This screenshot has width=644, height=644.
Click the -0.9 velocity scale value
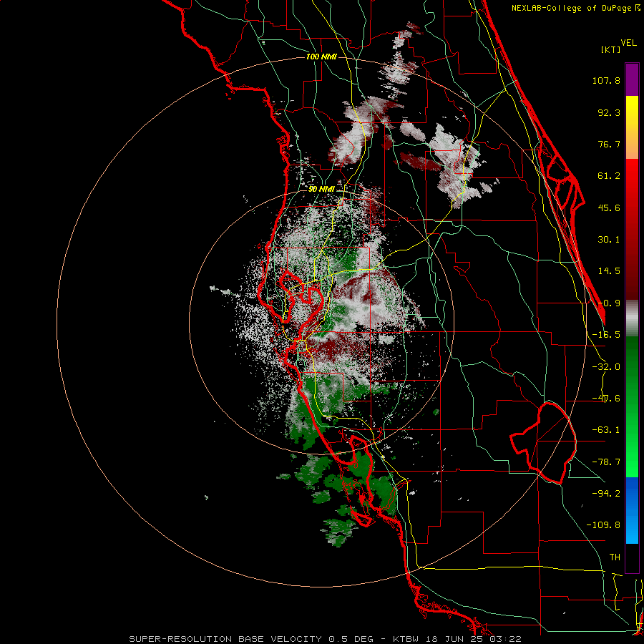coord(609,303)
